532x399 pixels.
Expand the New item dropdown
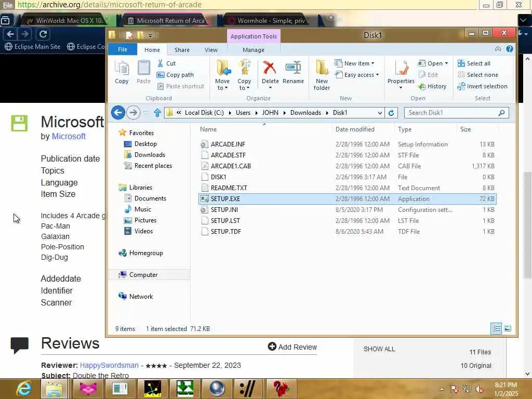354,63
